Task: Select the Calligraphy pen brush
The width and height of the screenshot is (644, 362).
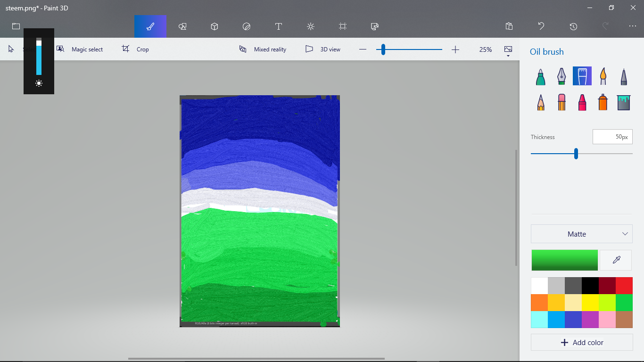Action: point(561,76)
